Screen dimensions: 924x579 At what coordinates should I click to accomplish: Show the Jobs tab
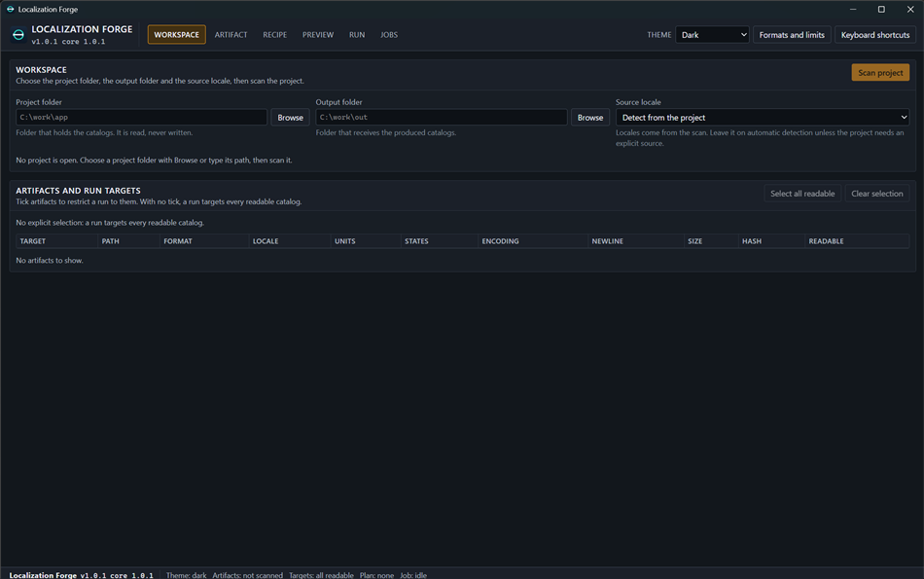[389, 35]
